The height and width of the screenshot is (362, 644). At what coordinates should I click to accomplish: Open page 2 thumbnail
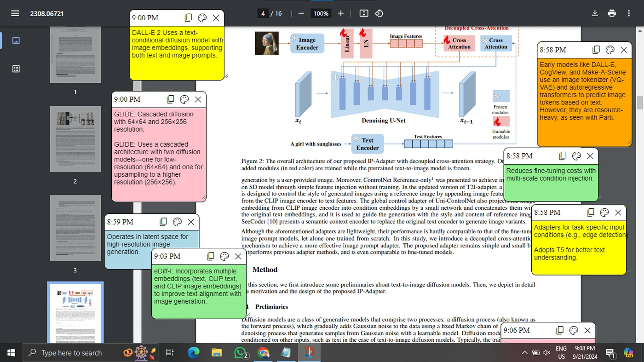click(x=75, y=139)
